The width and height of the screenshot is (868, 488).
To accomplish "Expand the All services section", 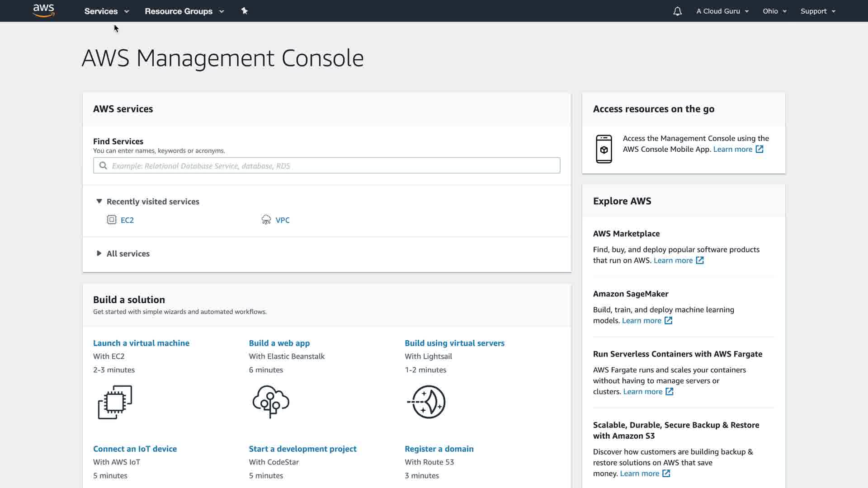I will 99,253.
